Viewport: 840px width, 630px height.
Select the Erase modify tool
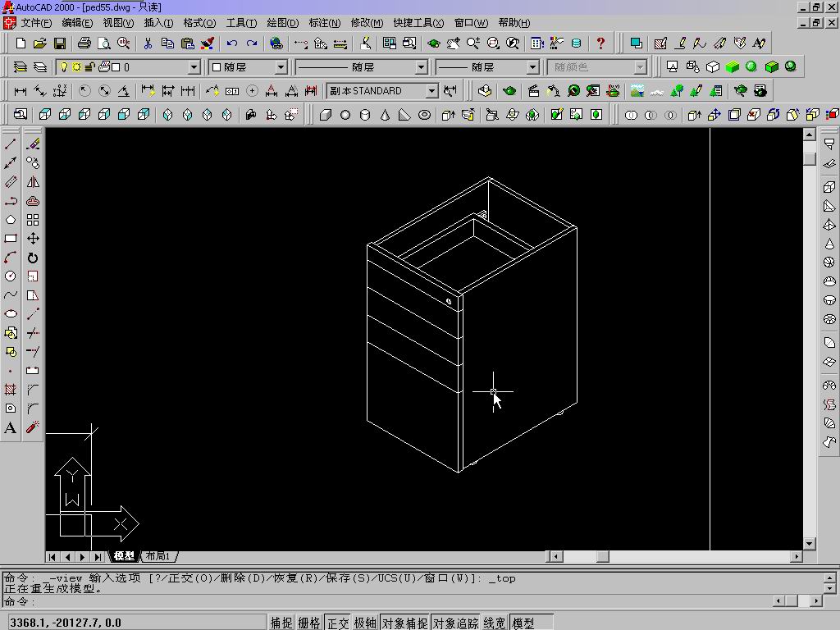point(33,144)
